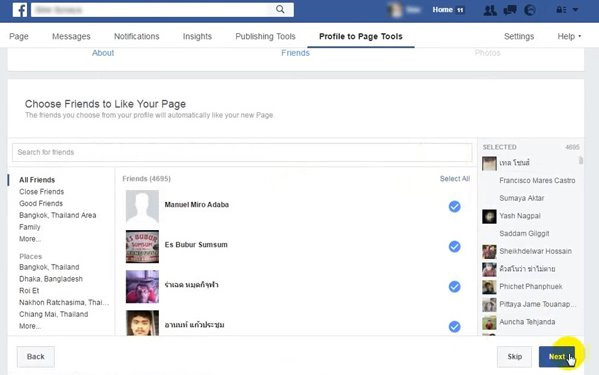Click ร่าเอด หมดกำฬา's profile picture

[142, 287]
